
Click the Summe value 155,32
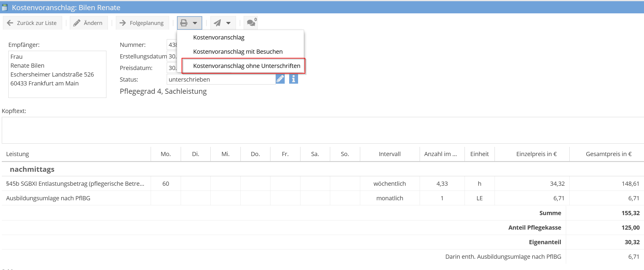pos(630,213)
